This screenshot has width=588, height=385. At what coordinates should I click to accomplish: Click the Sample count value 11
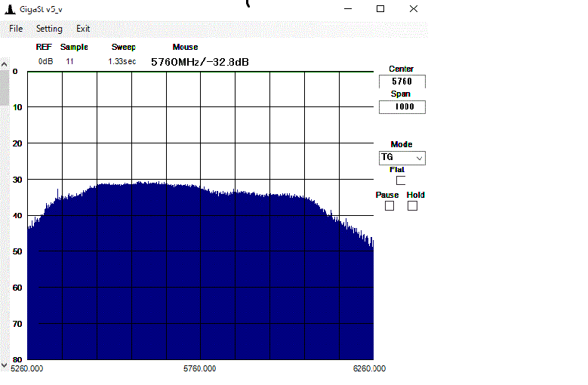[69, 61]
